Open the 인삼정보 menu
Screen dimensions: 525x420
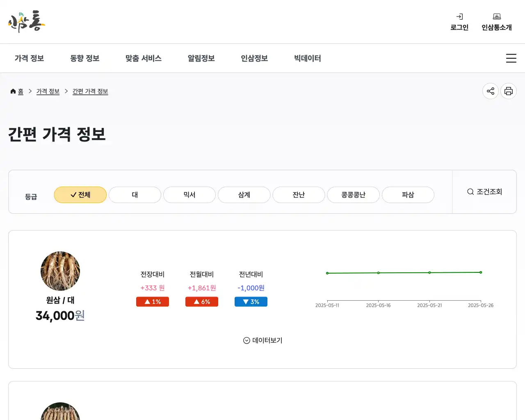tap(254, 58)
